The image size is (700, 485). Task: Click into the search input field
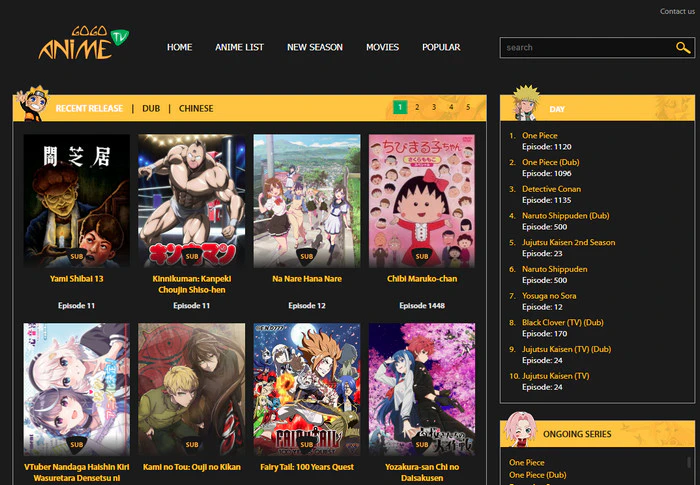pyautogui.click(x=587, y=47)
